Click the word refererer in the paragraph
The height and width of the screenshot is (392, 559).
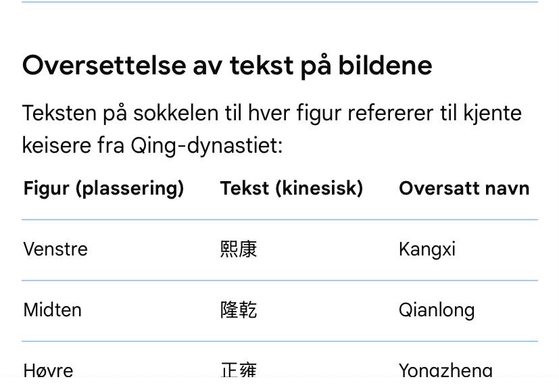pos(390,114)
